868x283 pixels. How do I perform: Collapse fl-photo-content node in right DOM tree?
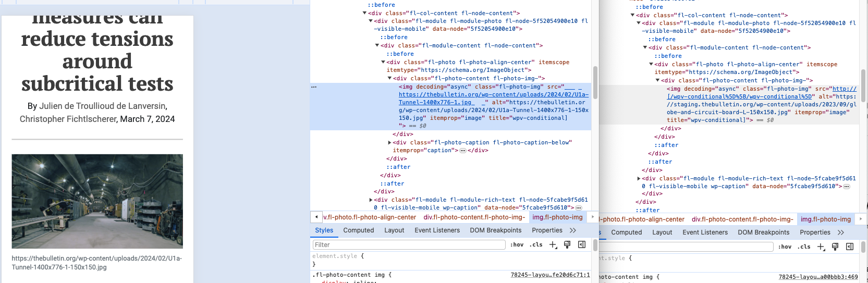click(x=657, y=80)
